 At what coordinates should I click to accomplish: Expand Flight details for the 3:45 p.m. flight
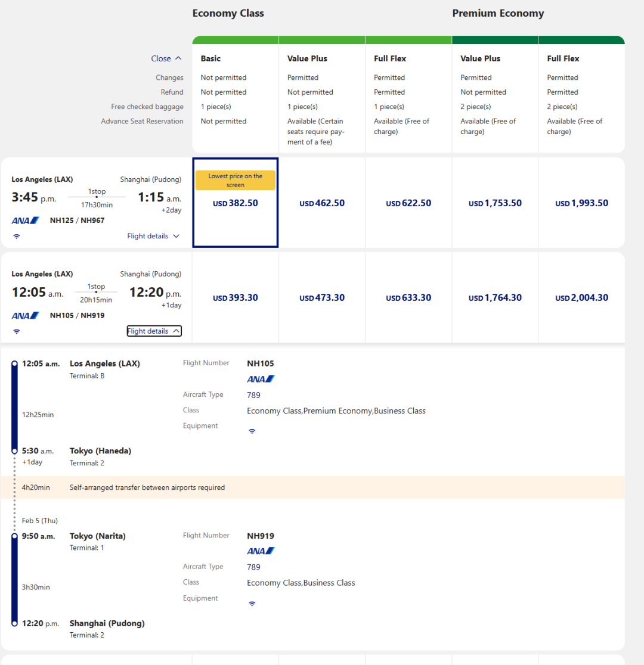click(153, 236)
